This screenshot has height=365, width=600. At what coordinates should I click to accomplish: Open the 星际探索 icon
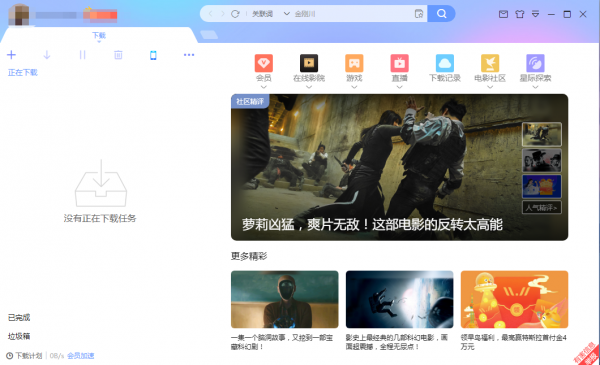[535, 63]
